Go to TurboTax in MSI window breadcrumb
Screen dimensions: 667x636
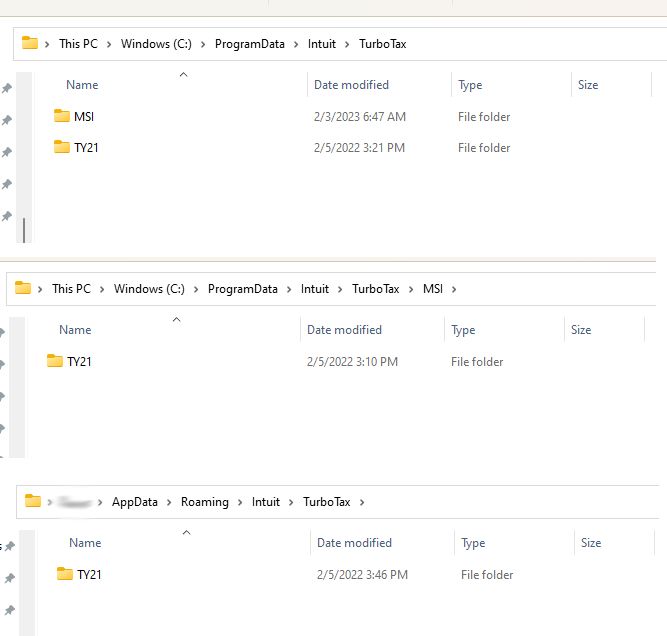tap(376, 289)
